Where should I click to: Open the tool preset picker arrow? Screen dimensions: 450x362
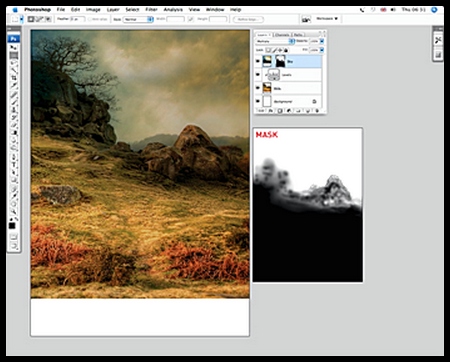(22, 19)
